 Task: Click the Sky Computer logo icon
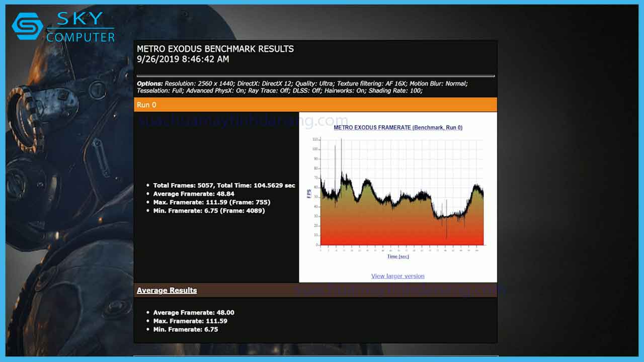click(28, 26)
